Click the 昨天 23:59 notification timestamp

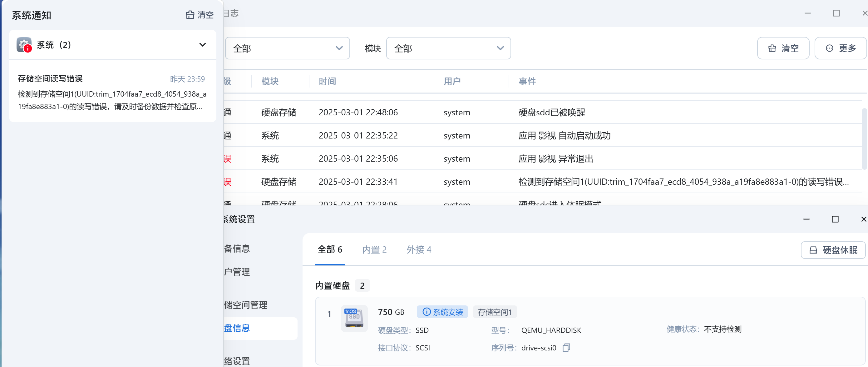tap(187, 79)
